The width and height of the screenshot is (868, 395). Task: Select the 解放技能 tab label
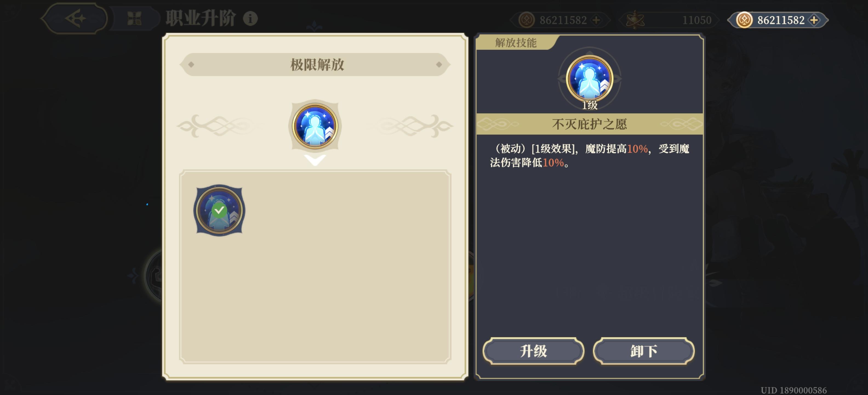coord(516,43)
